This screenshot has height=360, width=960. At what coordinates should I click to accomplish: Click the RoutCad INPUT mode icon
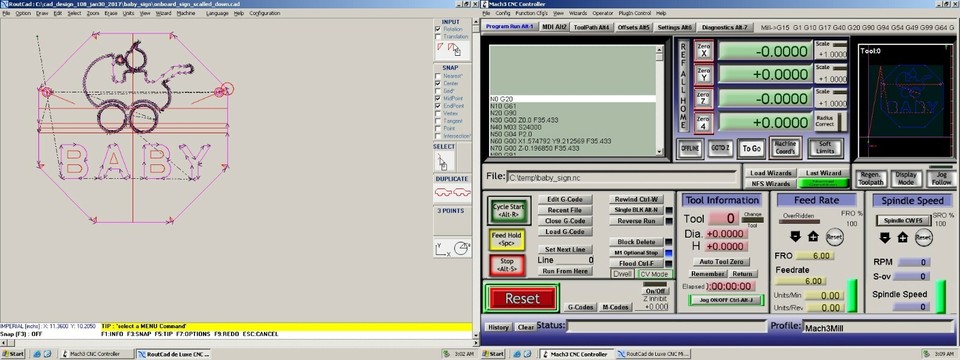click(452, 50)
